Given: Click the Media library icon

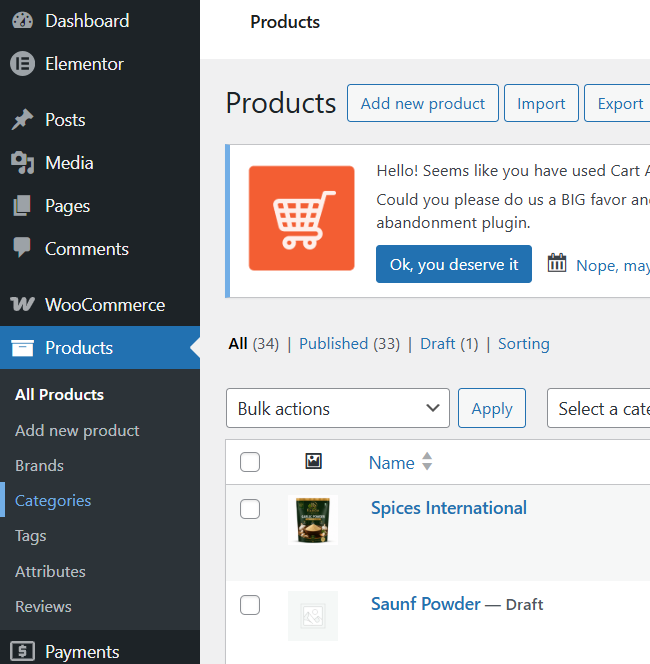Looking at the screenshot, I should point(22,163).
